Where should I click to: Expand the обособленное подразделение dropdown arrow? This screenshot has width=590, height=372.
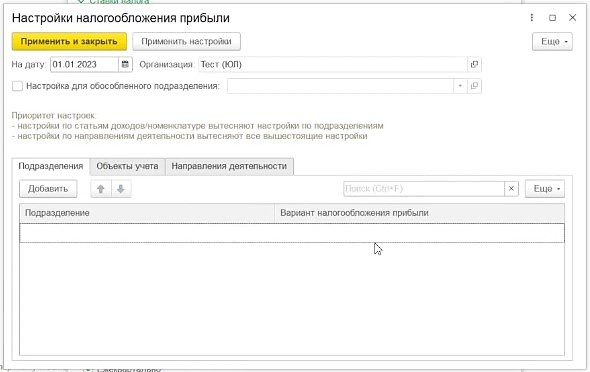click(x=460, y=86)
